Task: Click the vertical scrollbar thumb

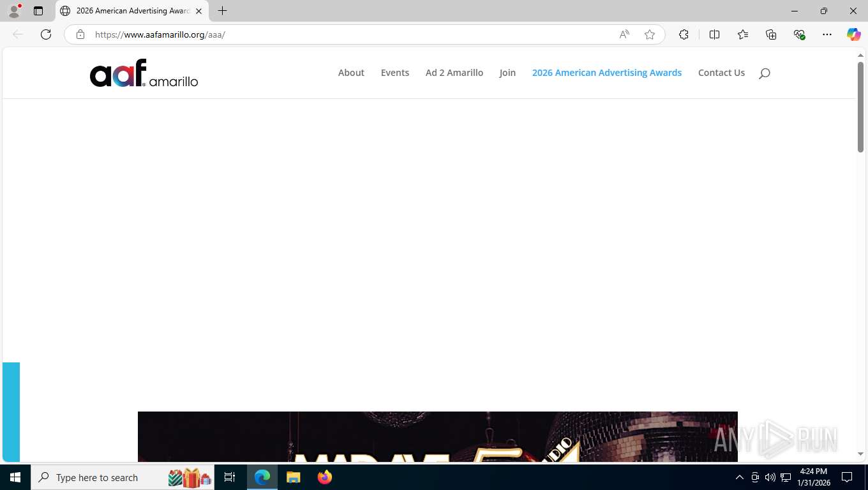Action: coord(860,107)
